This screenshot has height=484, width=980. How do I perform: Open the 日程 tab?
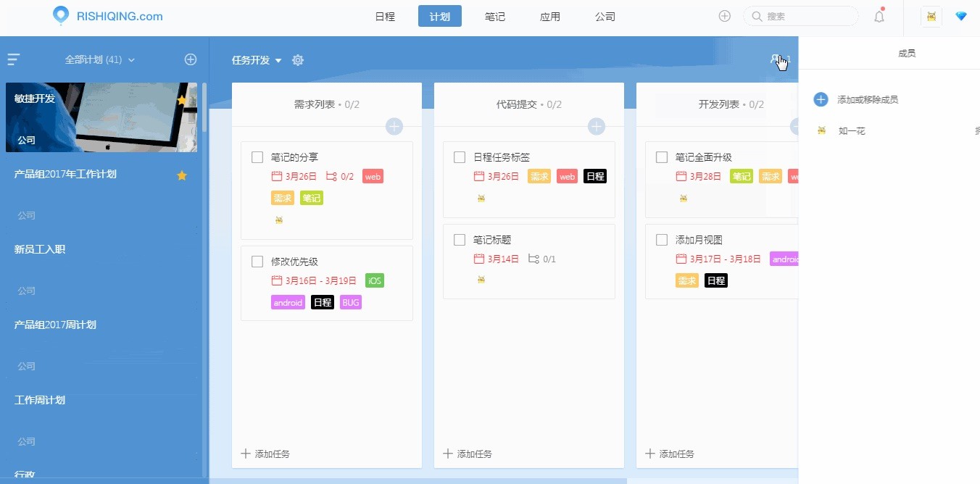[385, 16]
